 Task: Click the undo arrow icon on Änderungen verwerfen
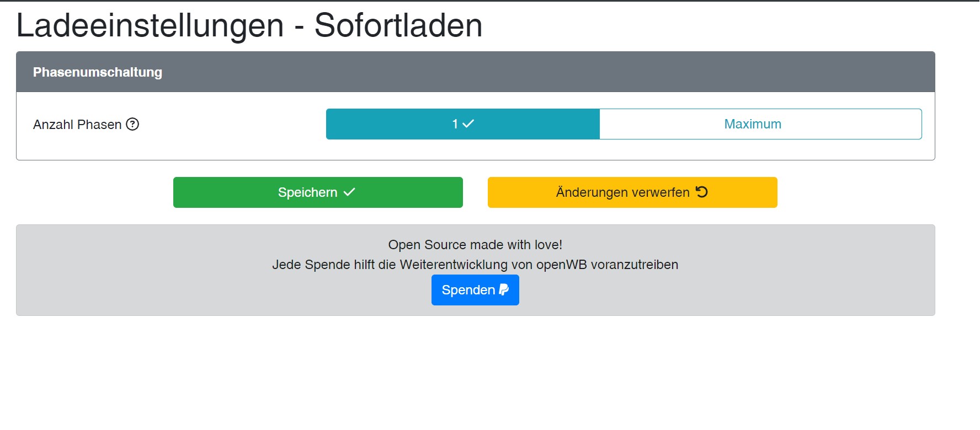coord(702,192)
